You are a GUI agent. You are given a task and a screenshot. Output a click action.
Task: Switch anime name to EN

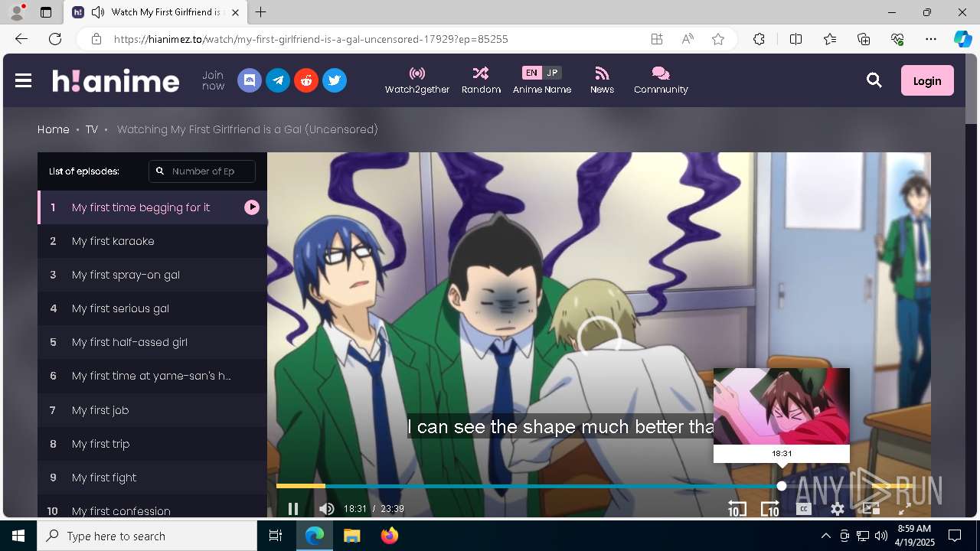[x=531, y=73]
